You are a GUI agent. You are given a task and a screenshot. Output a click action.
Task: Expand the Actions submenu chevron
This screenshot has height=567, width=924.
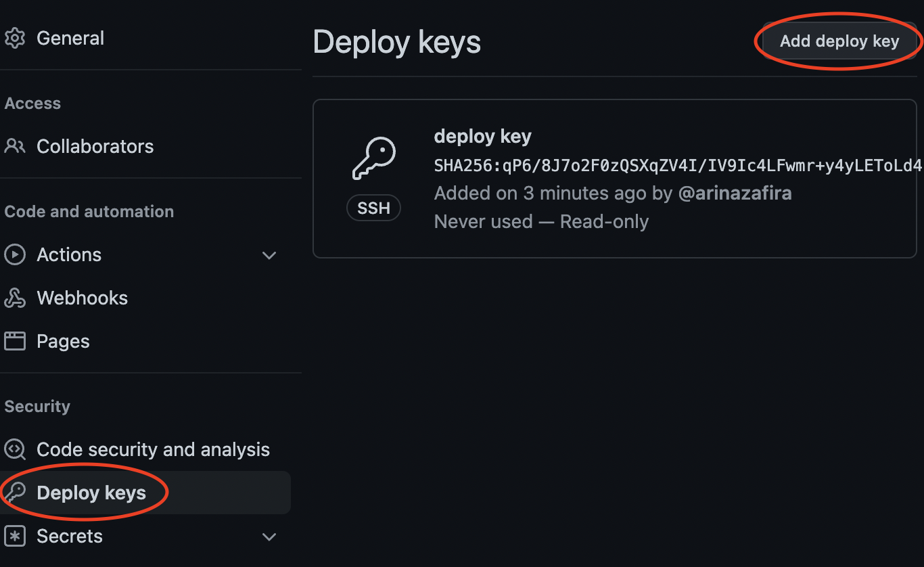(269, 255)
